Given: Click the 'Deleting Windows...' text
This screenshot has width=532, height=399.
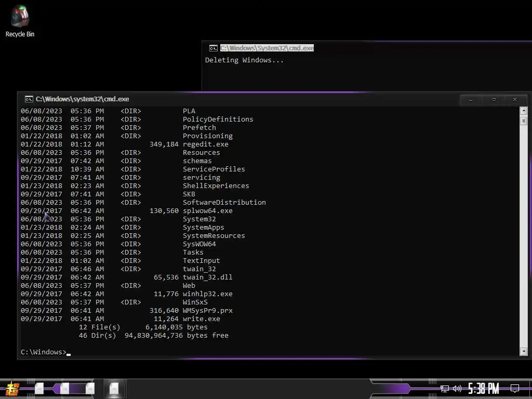Looking at the screenshot, I should [244, 60].
